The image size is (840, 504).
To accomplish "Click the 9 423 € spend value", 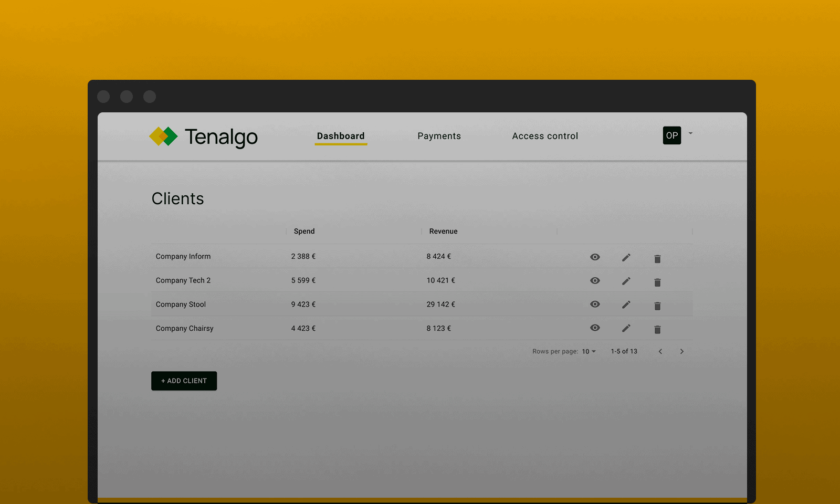I will [x=303, y=304].
